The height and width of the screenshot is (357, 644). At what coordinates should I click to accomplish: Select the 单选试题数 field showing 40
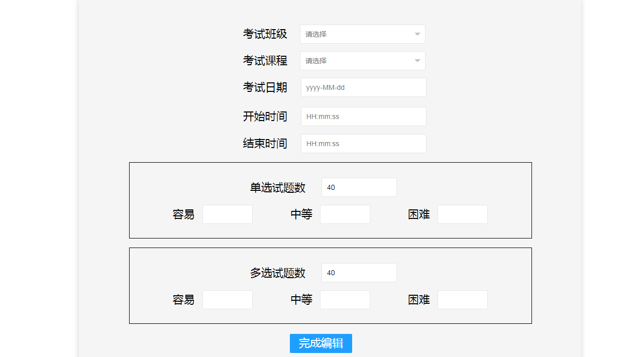point(359,187)
